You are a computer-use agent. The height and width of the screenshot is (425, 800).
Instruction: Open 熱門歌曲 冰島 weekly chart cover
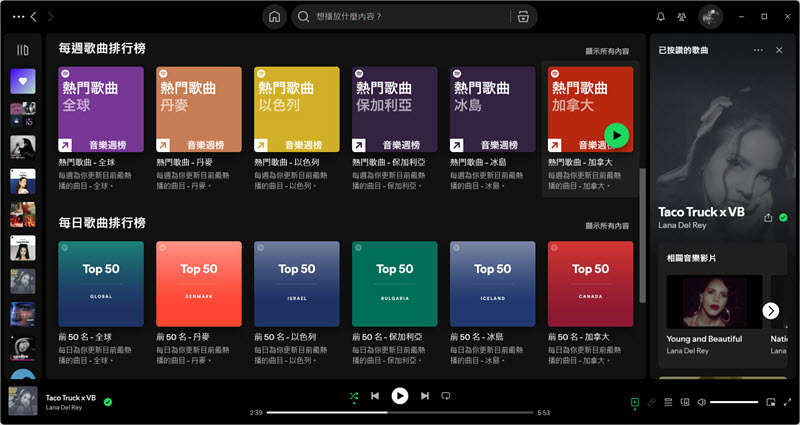click(493, 109)
